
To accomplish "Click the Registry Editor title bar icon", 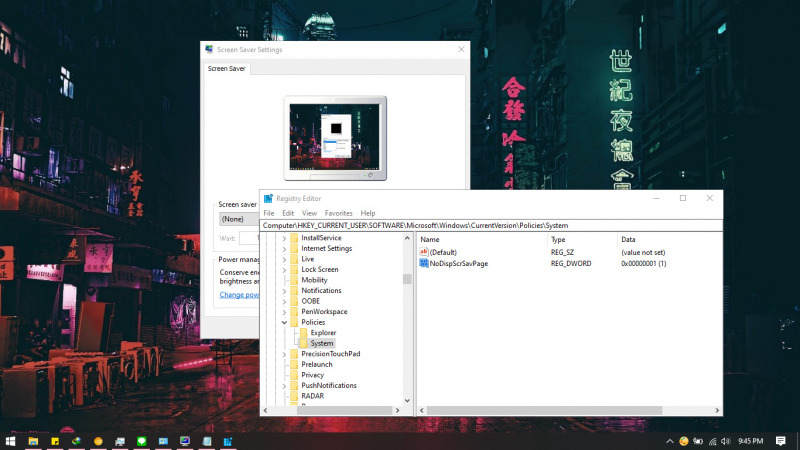I will (x=268, y=198).
